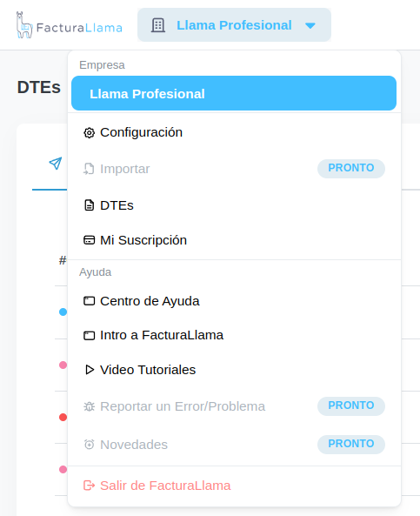Image resolution: width=420 pixels, height=516 pixels.
Task: Click the Centro de Ayuda window icon
Action: point(90,301)
